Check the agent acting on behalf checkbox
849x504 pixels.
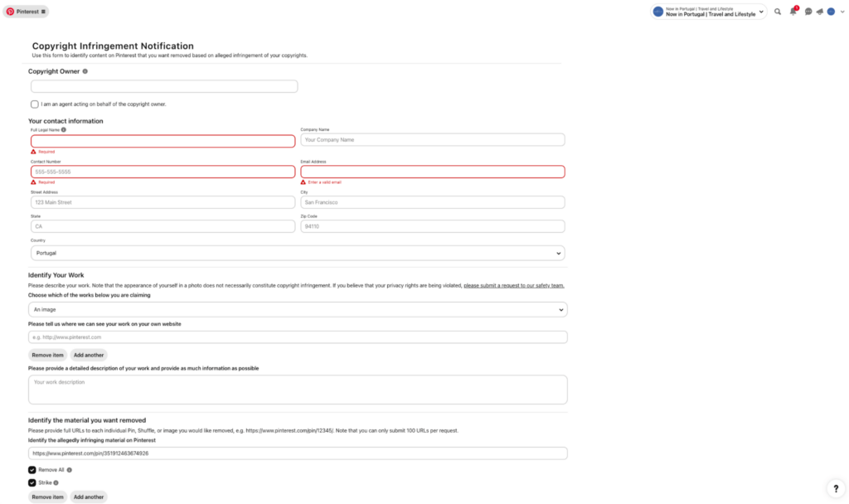[x=34, y=104]
